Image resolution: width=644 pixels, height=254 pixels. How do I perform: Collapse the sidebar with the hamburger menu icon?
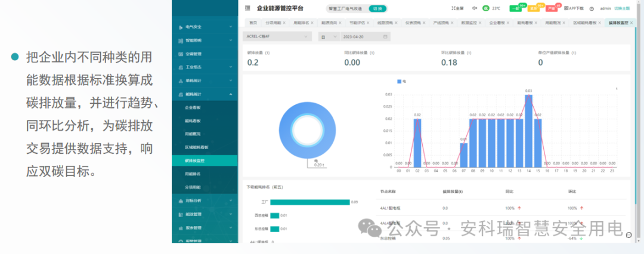click(x=247, y=8)
